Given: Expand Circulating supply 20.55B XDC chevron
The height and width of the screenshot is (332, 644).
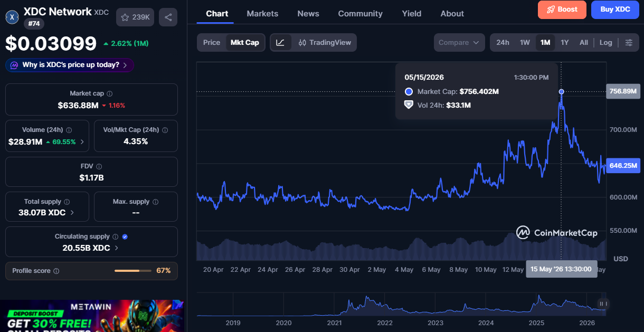Looking at the screenshot, I should click(117, 248).
